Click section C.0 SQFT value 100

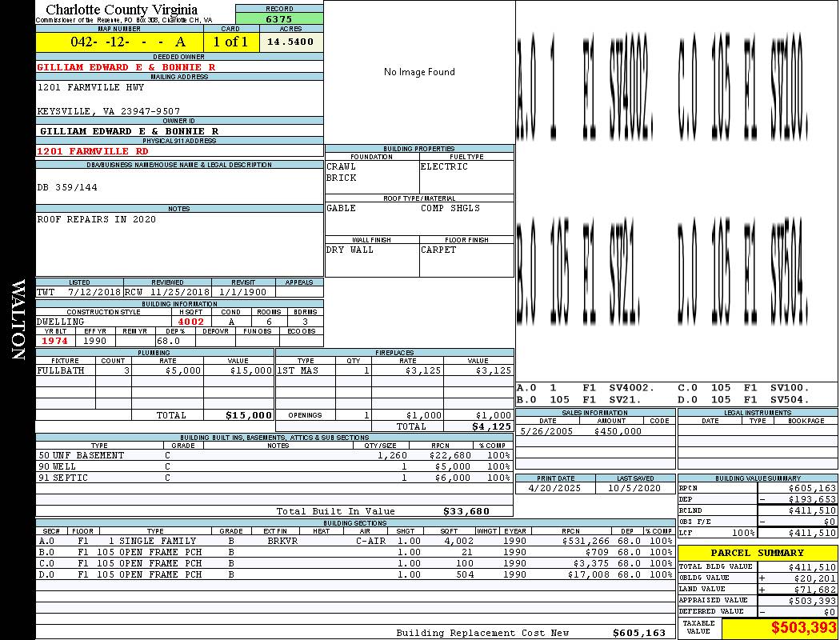point(465,563)
